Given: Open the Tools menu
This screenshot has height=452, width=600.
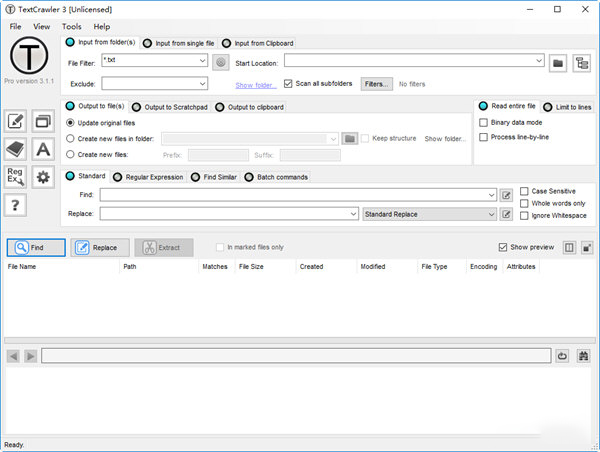Looking at the screenshot, I should click(72, 26).
